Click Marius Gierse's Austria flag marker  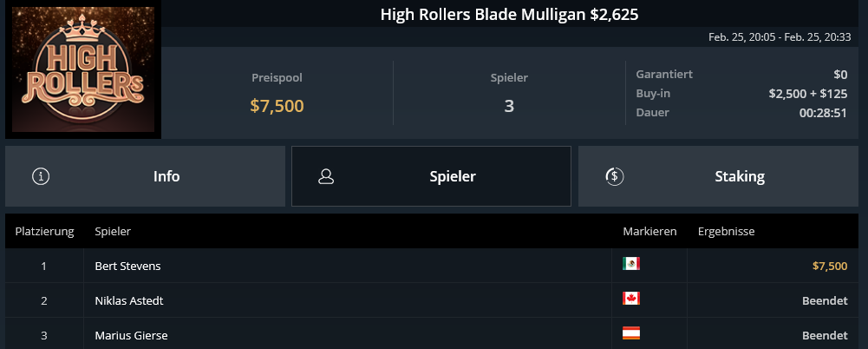[631, 333]
